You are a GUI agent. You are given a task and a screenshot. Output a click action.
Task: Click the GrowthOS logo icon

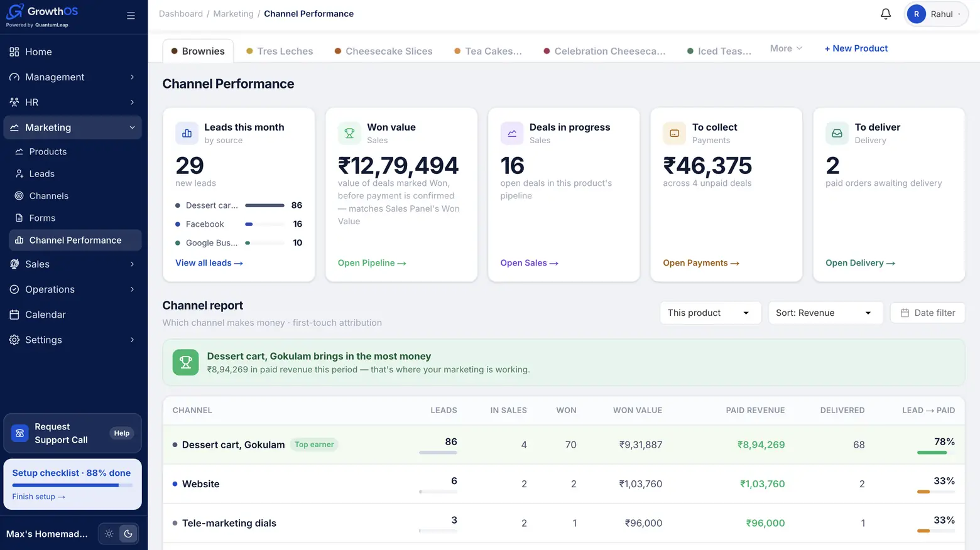15,11
